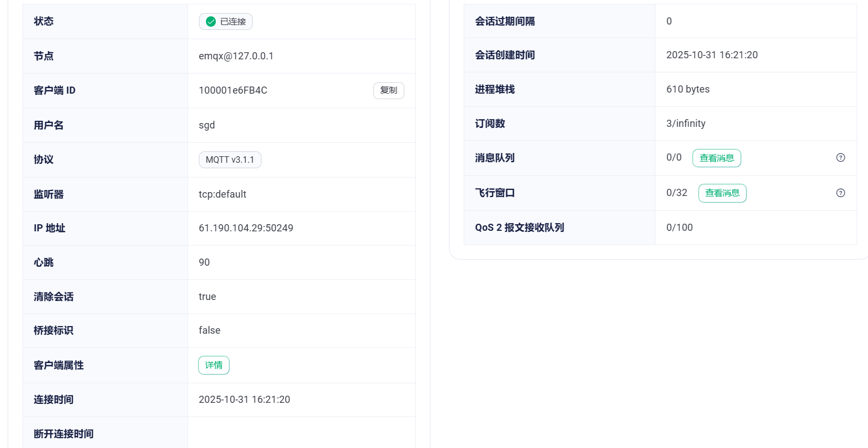Click the 清除会话 value true
Screen dimensions: 868x448
(x=207, y=297)
